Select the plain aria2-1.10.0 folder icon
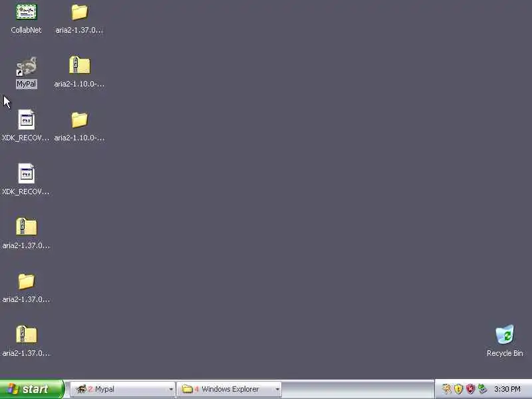532x399 pixels. [x=79, y=126]
